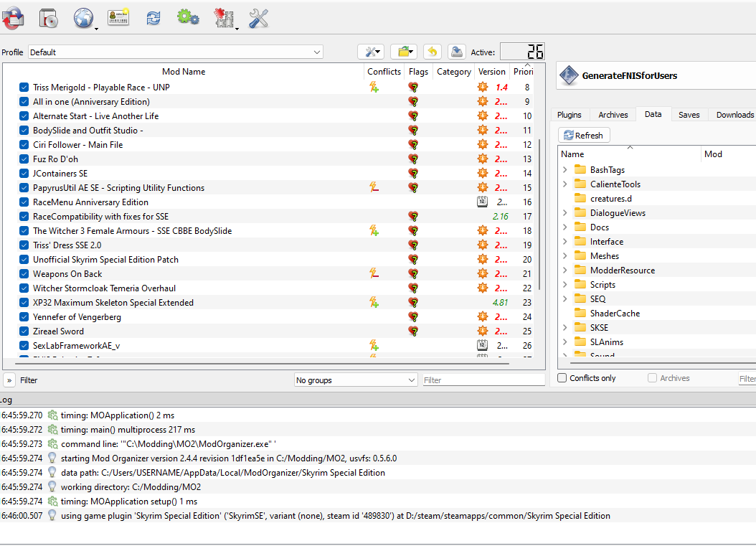Open the Profile Default dropdown
The height and width of the screenshot is (546, 756).
point(176,52)
